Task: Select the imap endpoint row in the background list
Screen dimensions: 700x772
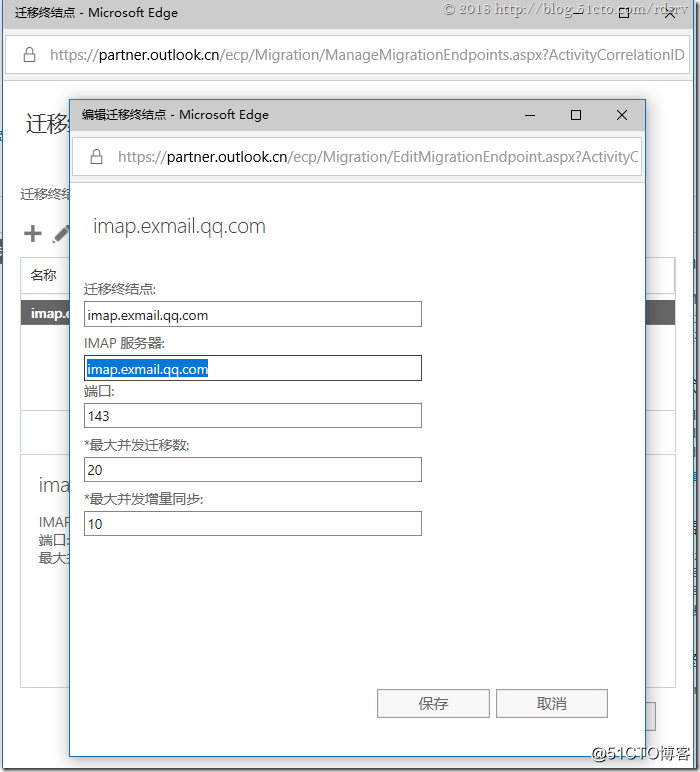Action: [45, 313]
